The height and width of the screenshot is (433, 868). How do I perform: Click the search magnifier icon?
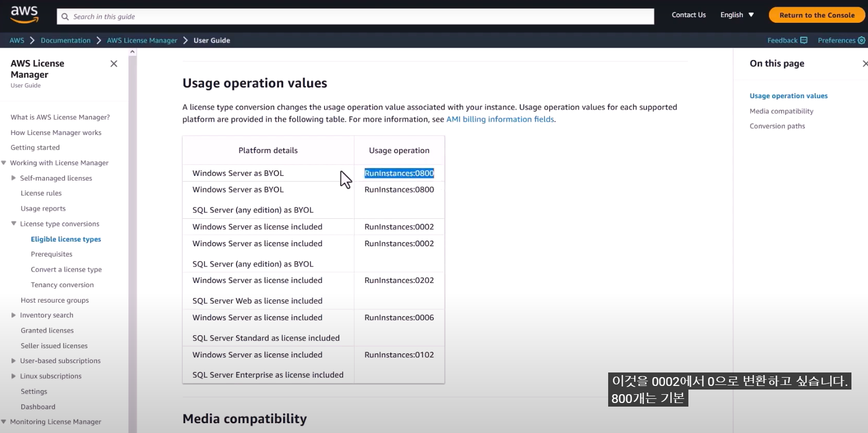[65, 17]
